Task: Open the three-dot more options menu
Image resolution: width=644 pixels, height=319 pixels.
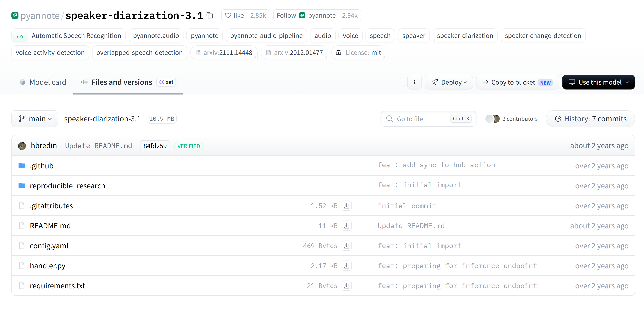Action: coord(414,82)
